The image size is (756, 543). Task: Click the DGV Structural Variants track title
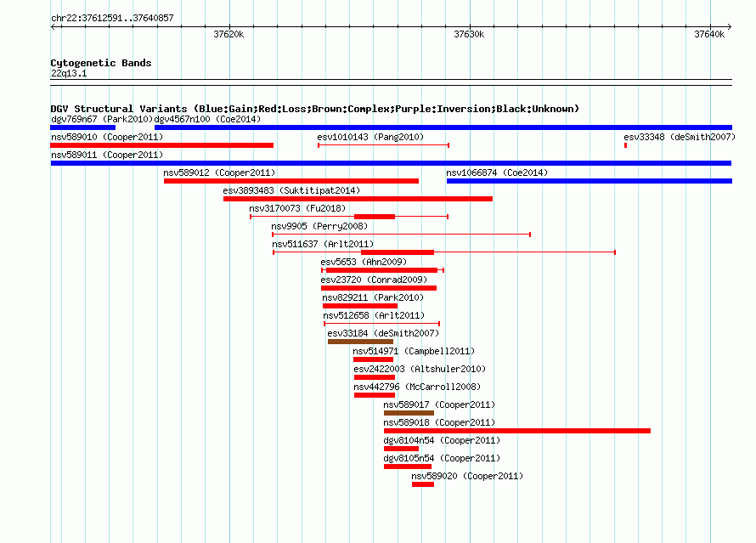(314, 109)
